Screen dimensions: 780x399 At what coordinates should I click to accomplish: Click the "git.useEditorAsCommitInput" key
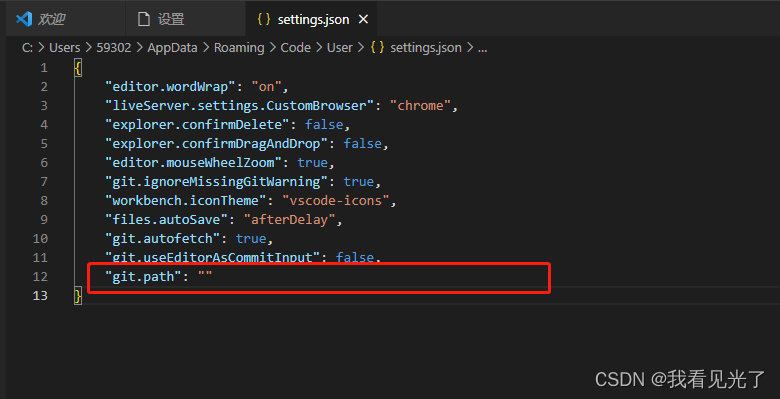point(212,258)
